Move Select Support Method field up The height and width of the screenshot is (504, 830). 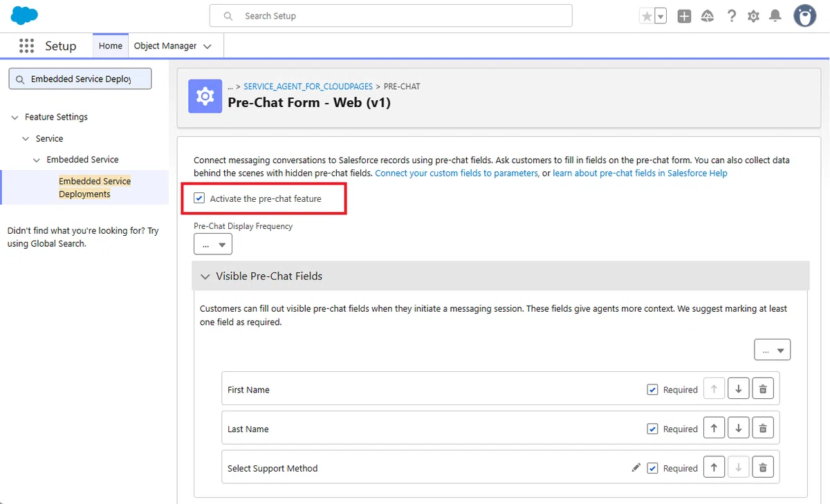pos(714,468)
